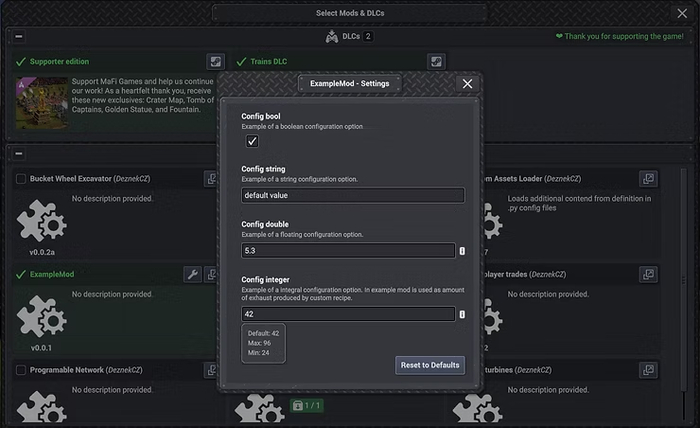Open ExampleMod settings wrench icon

tap(193, 274)
